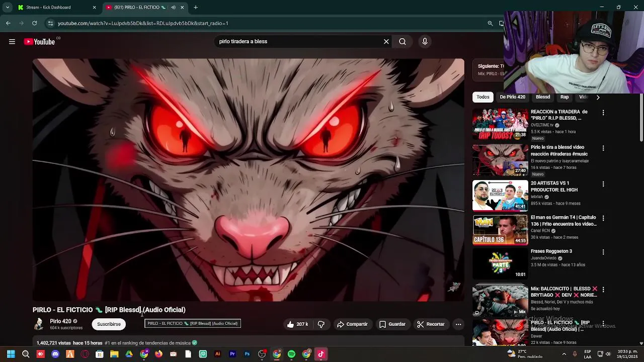644x362 pixels.
Task: Close the Stream - Kick Dashboard tab
Action: point(94,8)
